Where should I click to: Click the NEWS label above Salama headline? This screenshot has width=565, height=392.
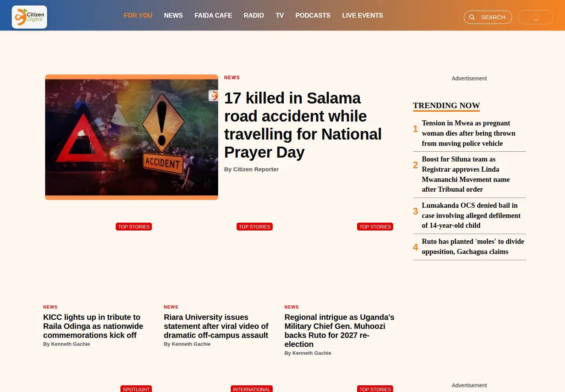pyautogui.click(x=232, y=78)
